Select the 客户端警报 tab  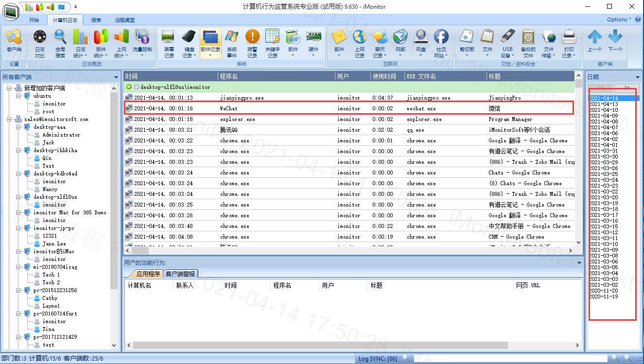point(181,274)
